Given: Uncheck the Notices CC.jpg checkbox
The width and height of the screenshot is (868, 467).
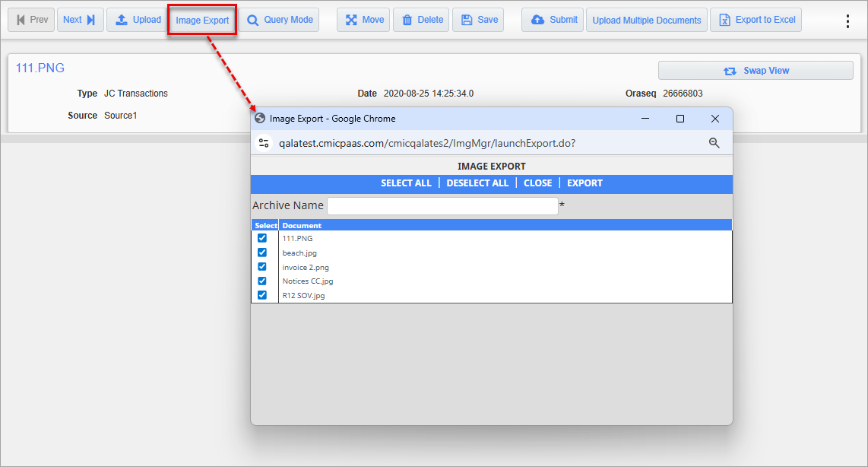Looking at the screenshot, I should (262, 280).
